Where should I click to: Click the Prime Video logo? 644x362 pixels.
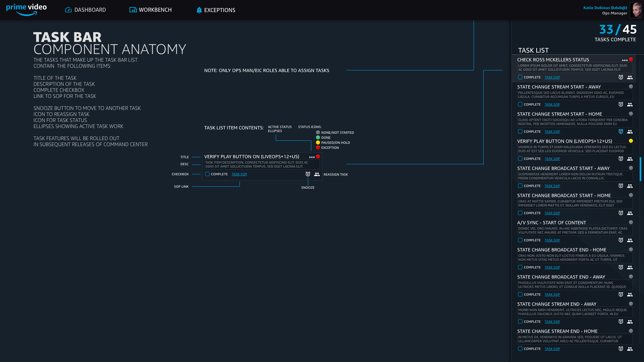[26, 10]
